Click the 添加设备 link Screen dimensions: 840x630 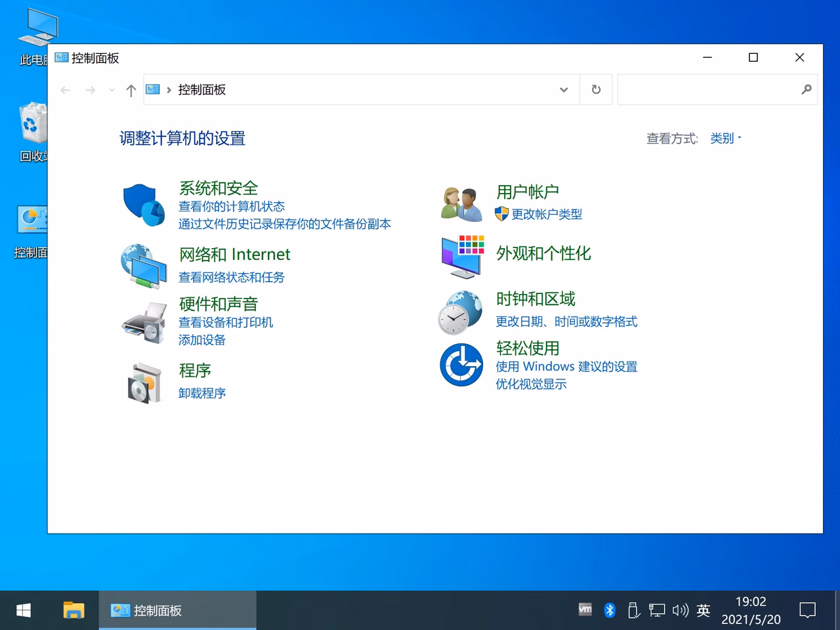click(202, 341)
